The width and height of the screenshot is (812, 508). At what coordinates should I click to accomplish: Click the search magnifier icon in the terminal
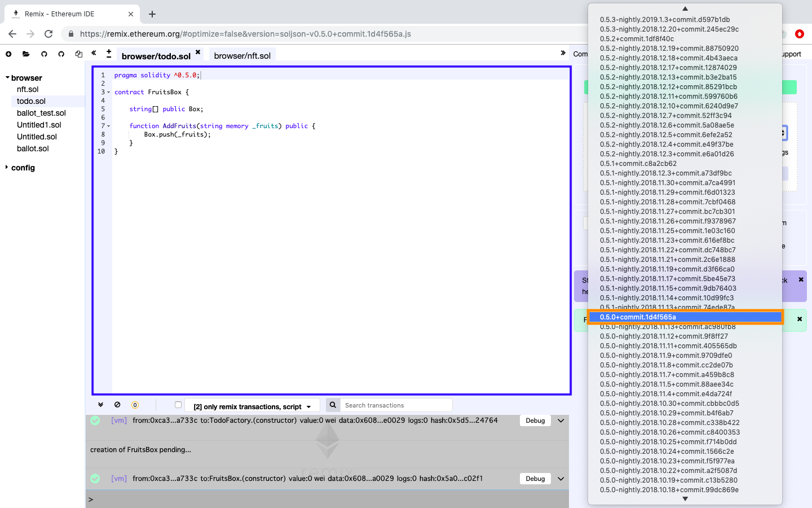[333, 405]
